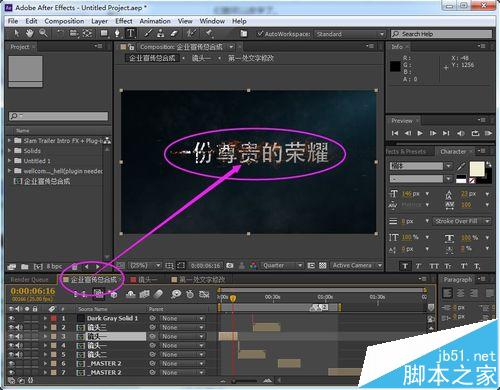Click the red label color of layer 1
This screenshot has height=390, width=500.
click(54, 318)
